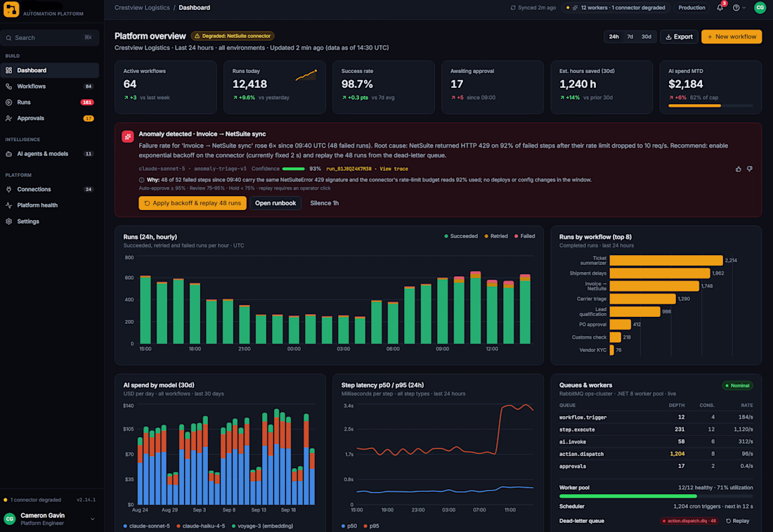Give thumbs down on anomaly insight
Viewport: 773px width, 532px height.
click(x=749, y=169)
